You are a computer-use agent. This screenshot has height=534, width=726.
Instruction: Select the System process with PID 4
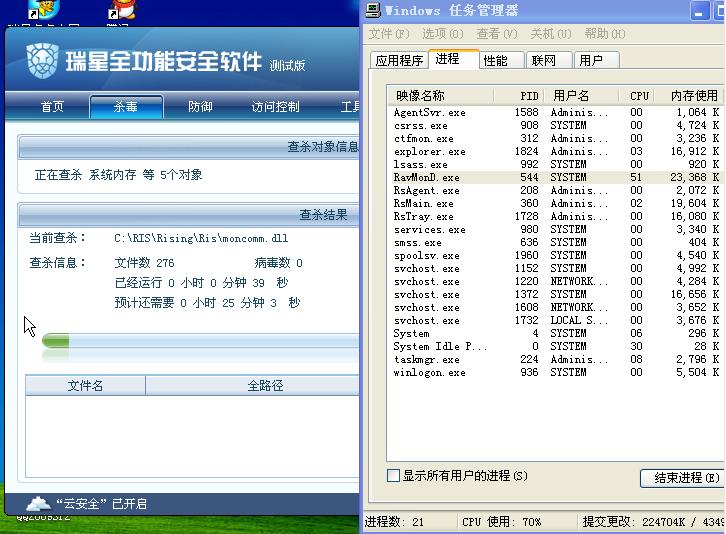click(x=556, y=333)
